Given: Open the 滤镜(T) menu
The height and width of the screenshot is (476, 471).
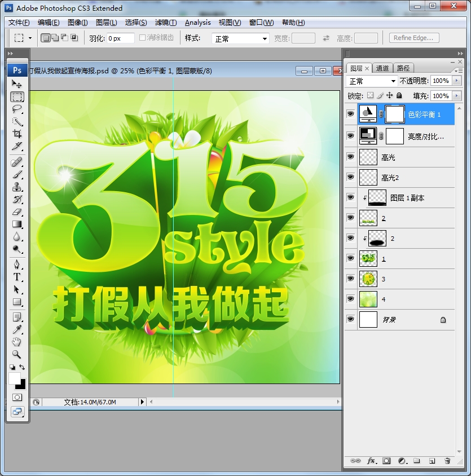Looking at the screenshot, I should pos(165,23).
